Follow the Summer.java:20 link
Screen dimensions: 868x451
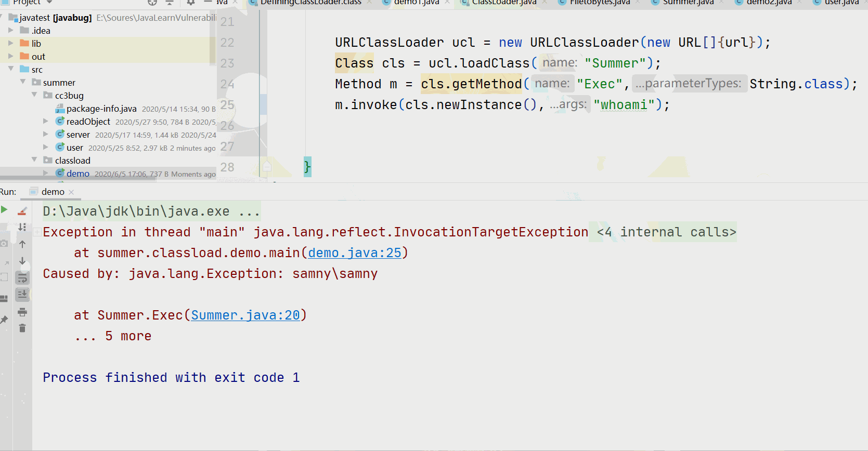pos(245,315)
